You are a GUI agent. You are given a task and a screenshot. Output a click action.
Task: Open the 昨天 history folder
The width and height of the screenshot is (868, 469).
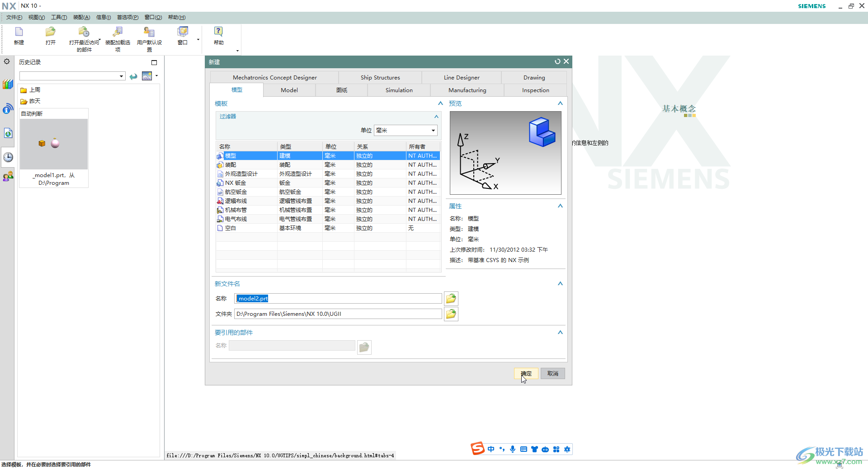[31, 101]
